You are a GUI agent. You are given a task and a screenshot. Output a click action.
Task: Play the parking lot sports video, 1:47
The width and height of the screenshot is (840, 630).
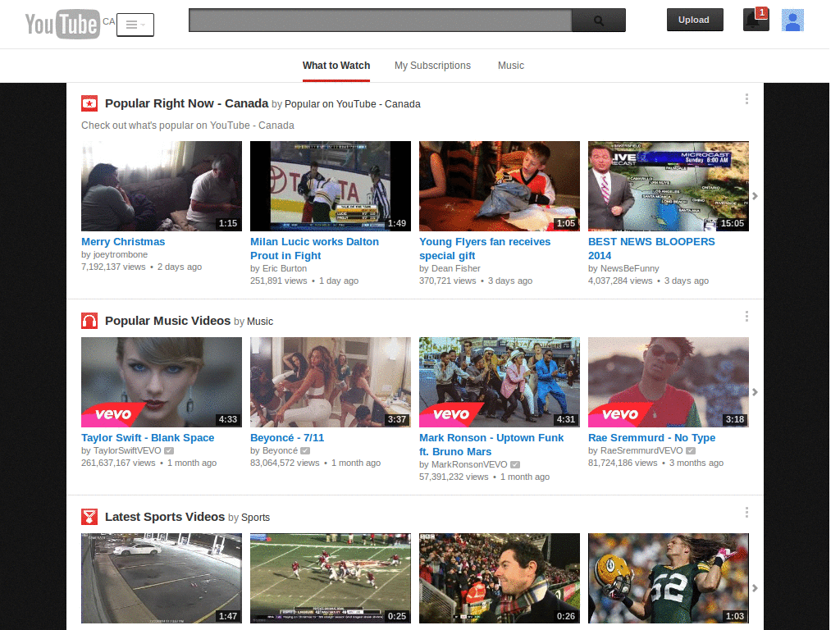pyautogui.click(x=162, y=578)
